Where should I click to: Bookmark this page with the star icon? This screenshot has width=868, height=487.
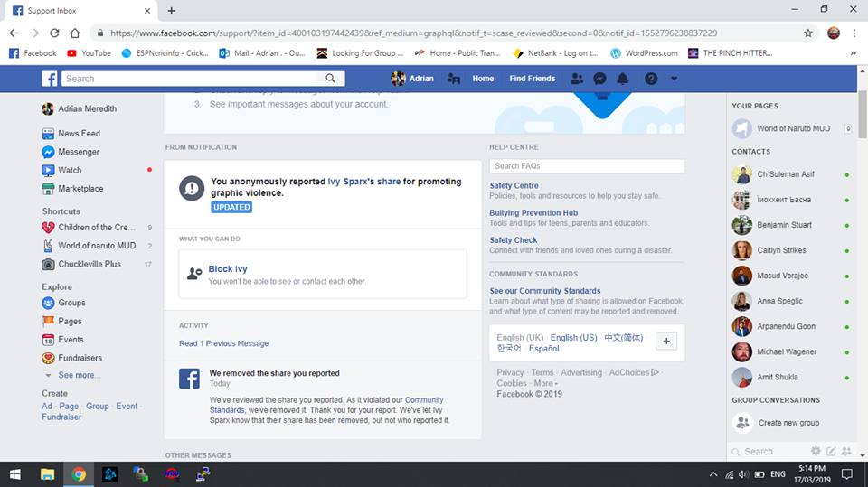807,33
